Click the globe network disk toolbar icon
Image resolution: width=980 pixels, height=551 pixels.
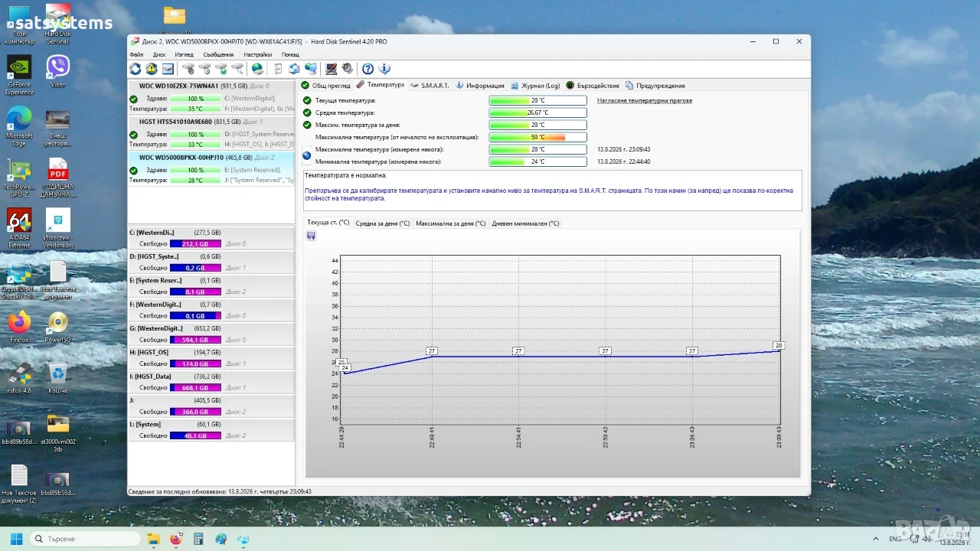(257, 69)
